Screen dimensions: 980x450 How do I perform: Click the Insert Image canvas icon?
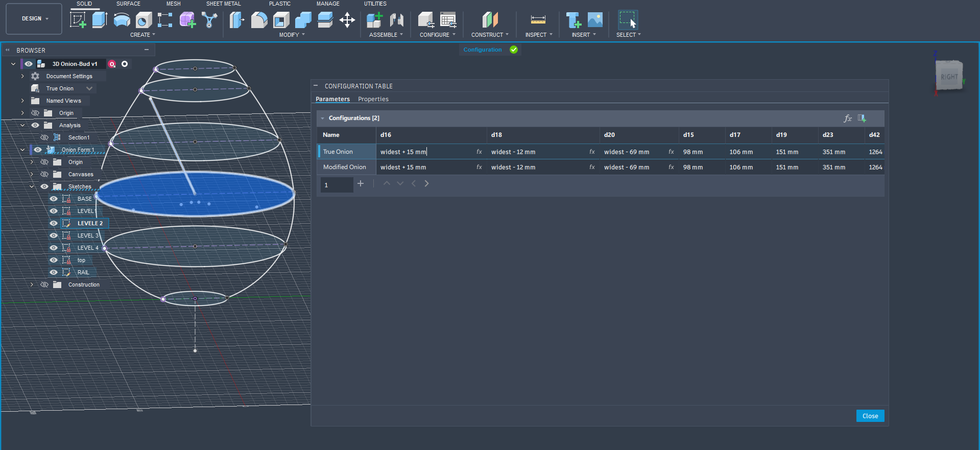pos(595,20)
